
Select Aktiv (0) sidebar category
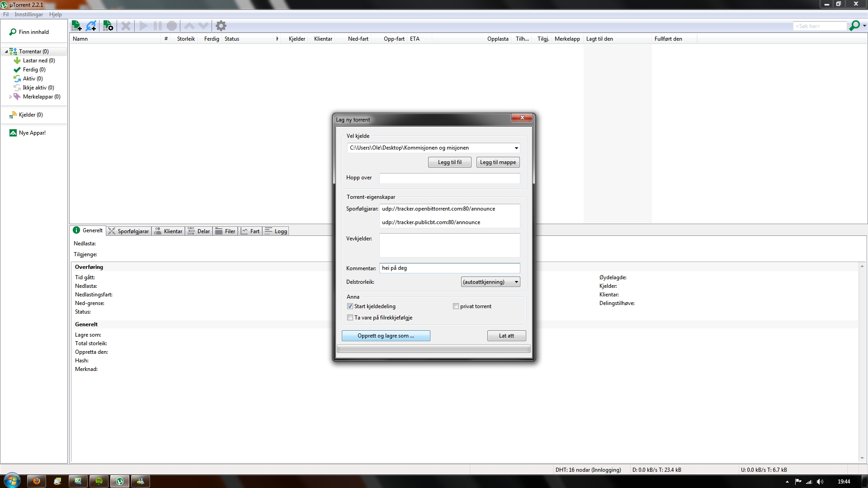click(x=28, y=79)
